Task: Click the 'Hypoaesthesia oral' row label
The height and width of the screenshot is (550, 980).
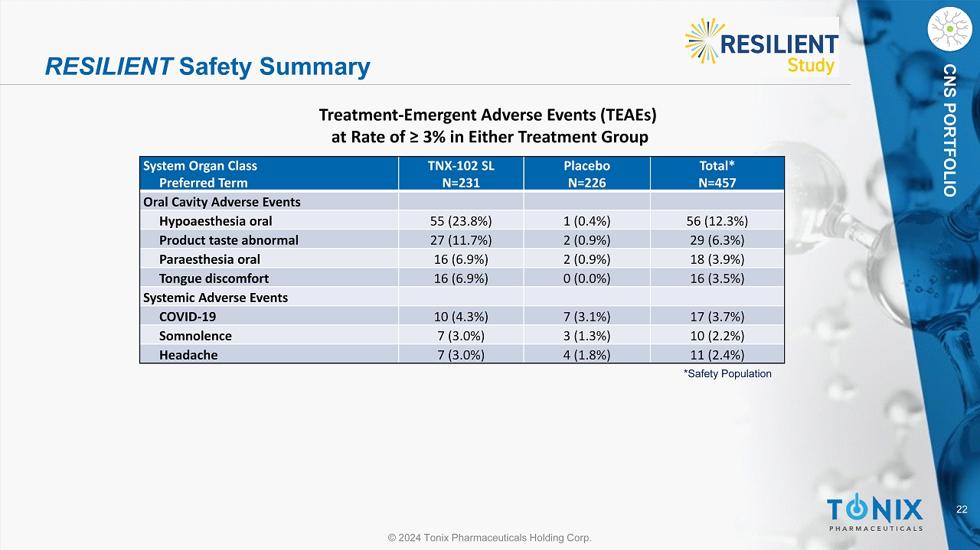Action: coord(216,221)
